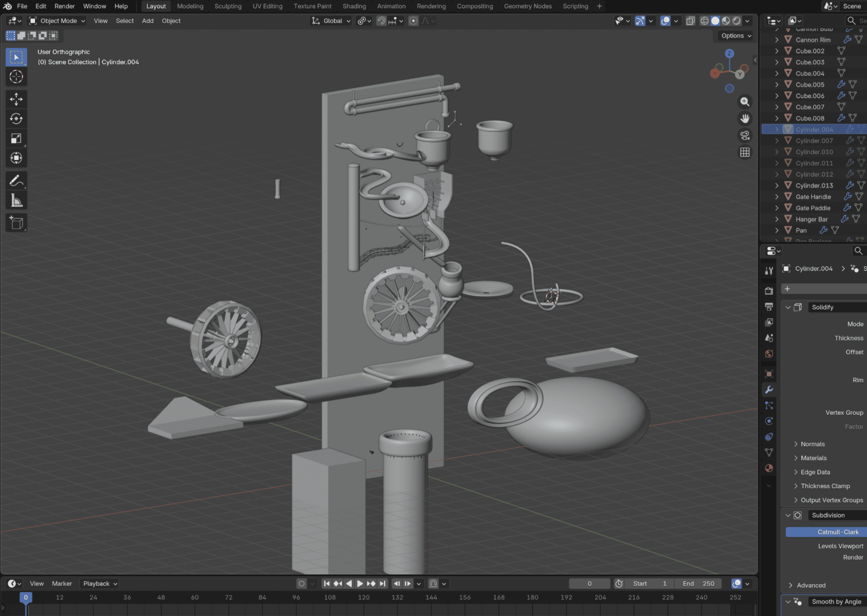Click the Catmull-Clark button
This screenshot has height=616, width=867.
pyautogui.click(x=837, y=532)
